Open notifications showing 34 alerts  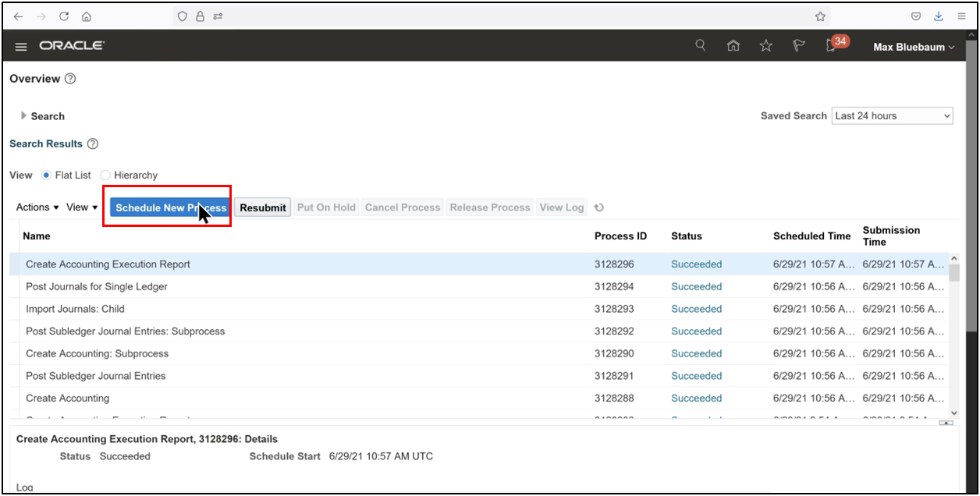coord(829,46)
